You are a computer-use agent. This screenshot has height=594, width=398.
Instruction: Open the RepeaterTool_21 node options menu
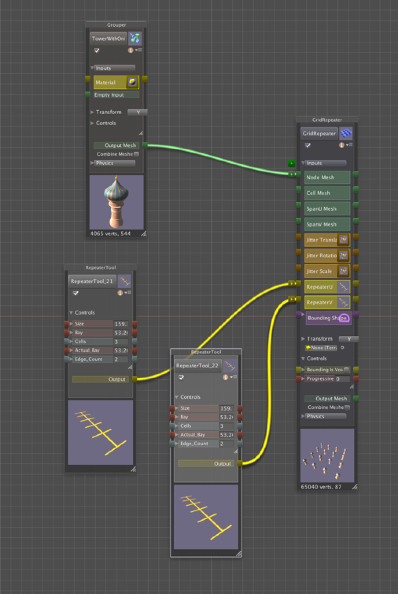click(128, 293)
